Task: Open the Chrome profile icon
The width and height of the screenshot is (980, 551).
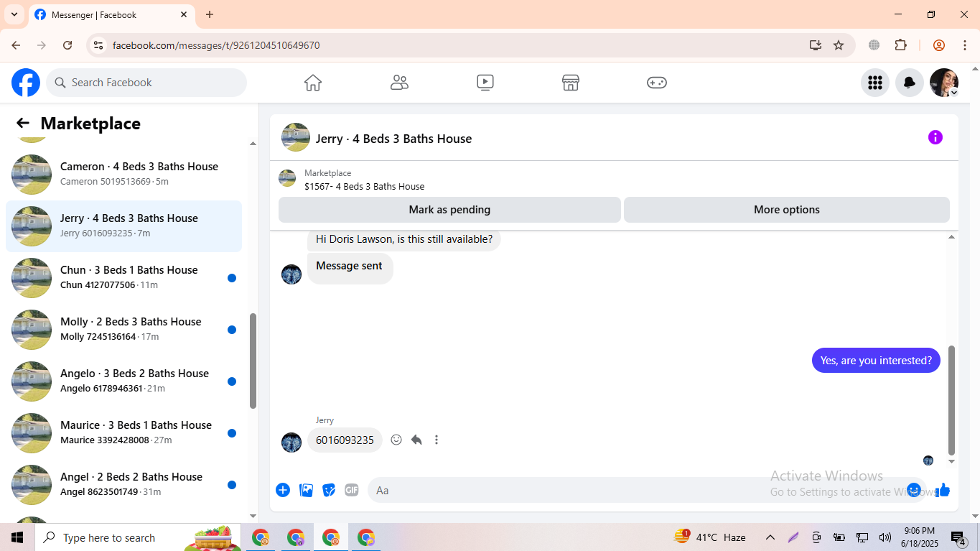Action: click(939, 45)
